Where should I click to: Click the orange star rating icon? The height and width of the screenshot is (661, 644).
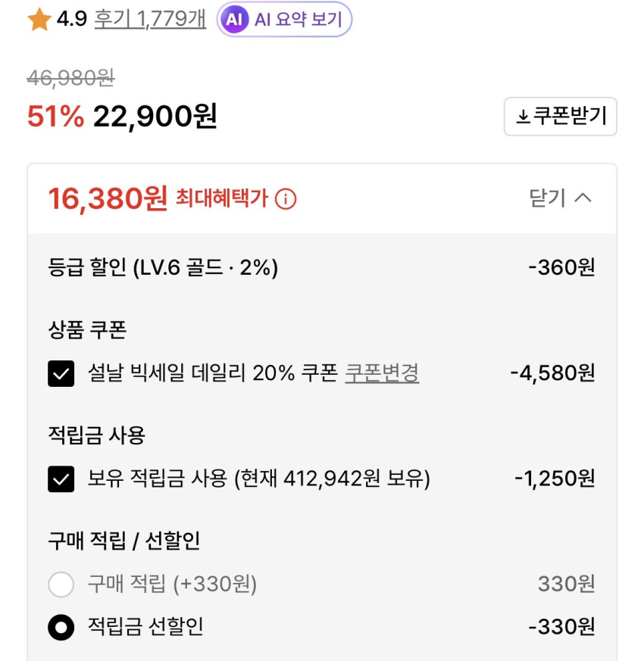tap(39, 20)
